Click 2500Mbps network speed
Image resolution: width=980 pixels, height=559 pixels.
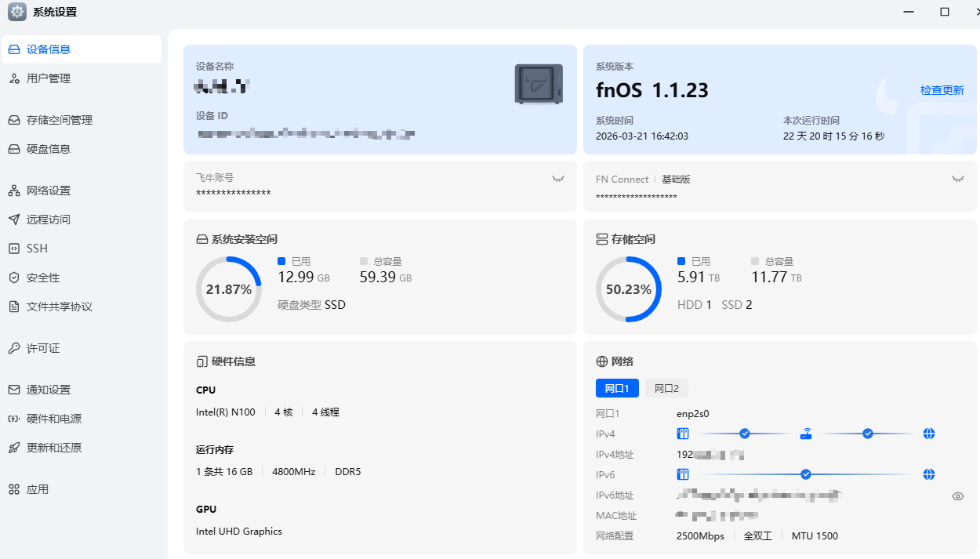701,536
